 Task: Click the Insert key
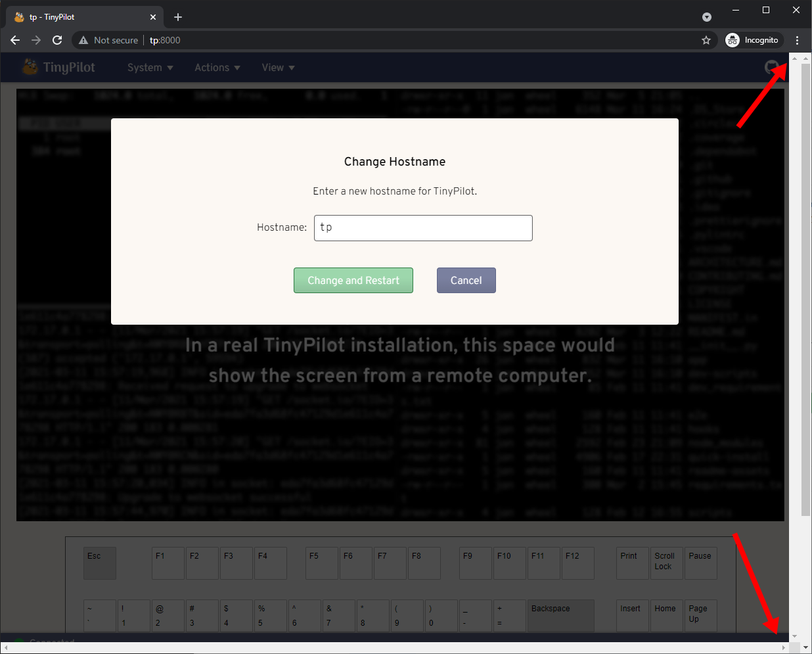click(x=633, y=616)
